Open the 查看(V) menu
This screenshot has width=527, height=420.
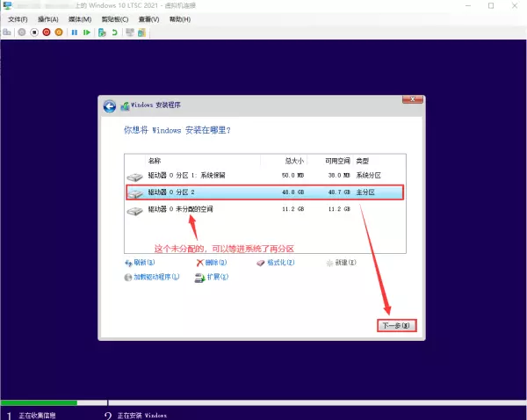point(149,19)
